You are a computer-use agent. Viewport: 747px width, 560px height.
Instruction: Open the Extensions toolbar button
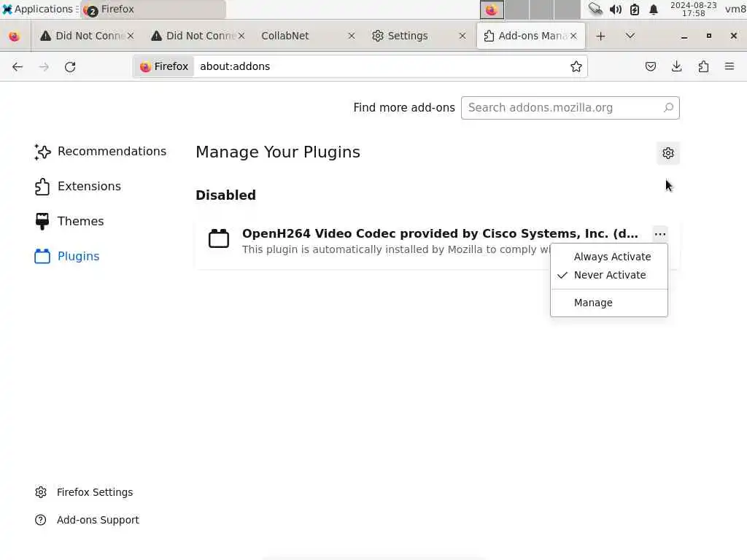point(703,66)
